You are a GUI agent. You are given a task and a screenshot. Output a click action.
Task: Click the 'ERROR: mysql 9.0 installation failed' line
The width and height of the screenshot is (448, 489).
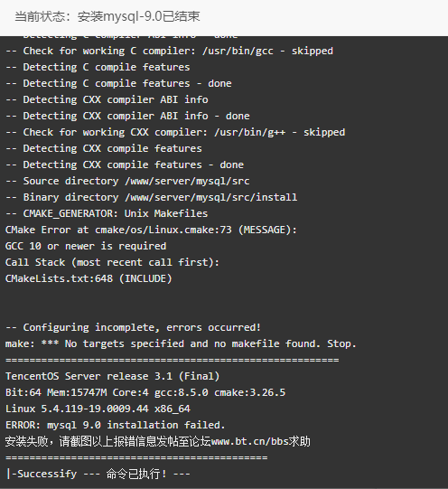(115, 425)
